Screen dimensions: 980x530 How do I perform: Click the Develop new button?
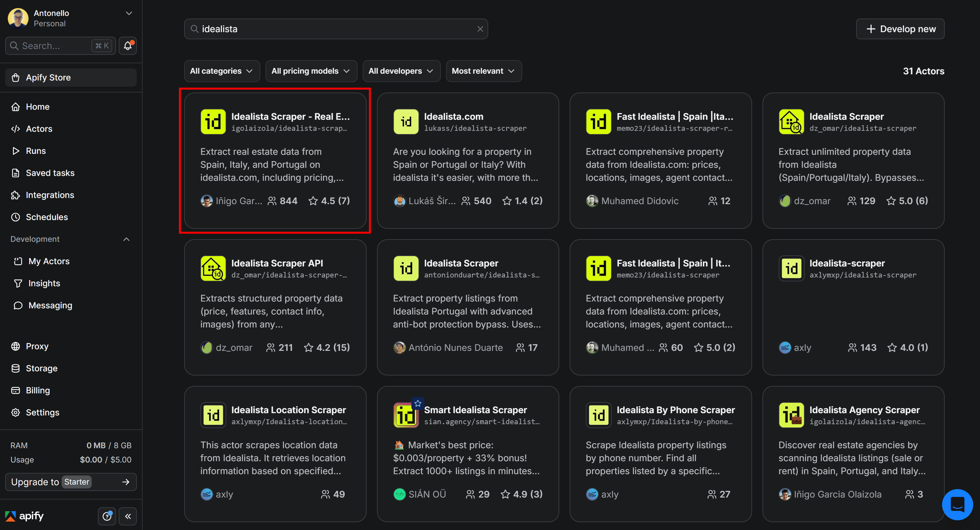coord(900,29)
